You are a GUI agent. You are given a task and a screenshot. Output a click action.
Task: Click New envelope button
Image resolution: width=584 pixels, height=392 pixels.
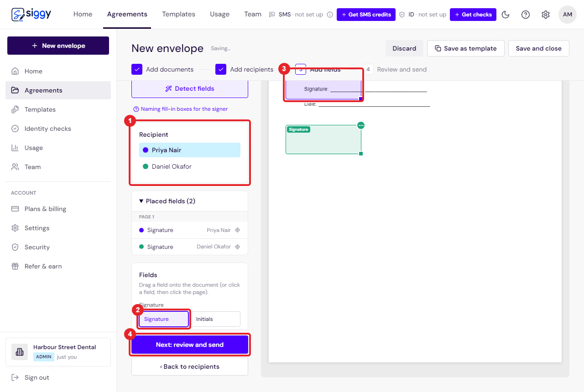click(x=58, y=46)
